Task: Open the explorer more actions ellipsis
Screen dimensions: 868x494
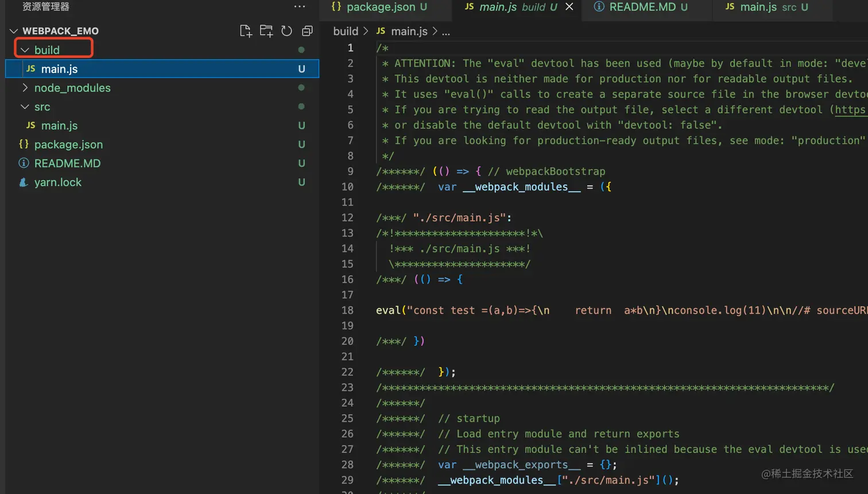Action: pyautogui.click(x=300, y=7)
